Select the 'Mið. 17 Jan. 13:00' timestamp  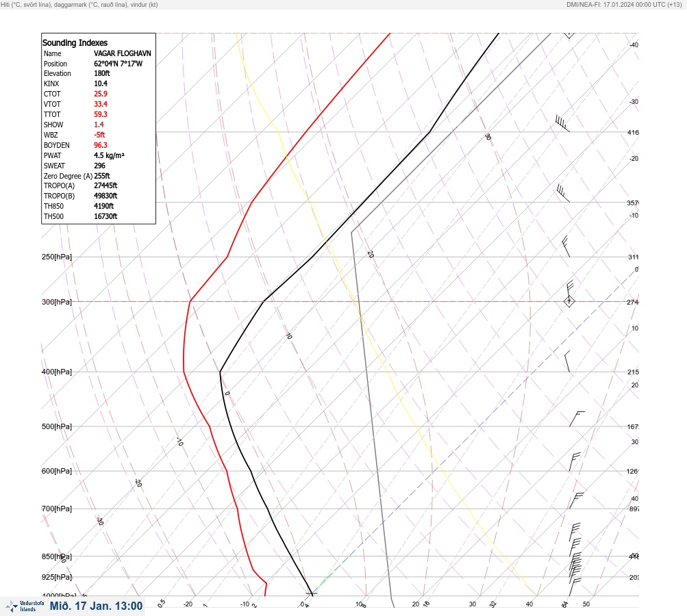(96, 606)
